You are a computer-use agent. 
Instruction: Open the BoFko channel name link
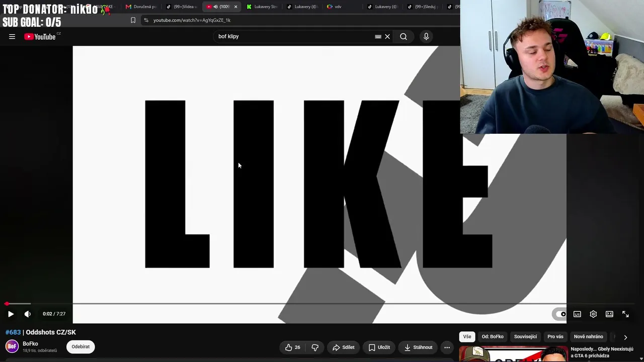30,344
